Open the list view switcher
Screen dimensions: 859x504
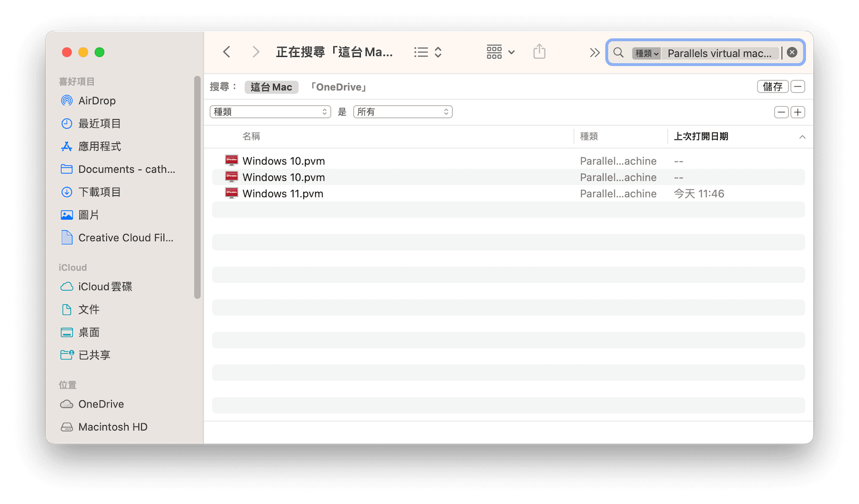click(428, 52)
